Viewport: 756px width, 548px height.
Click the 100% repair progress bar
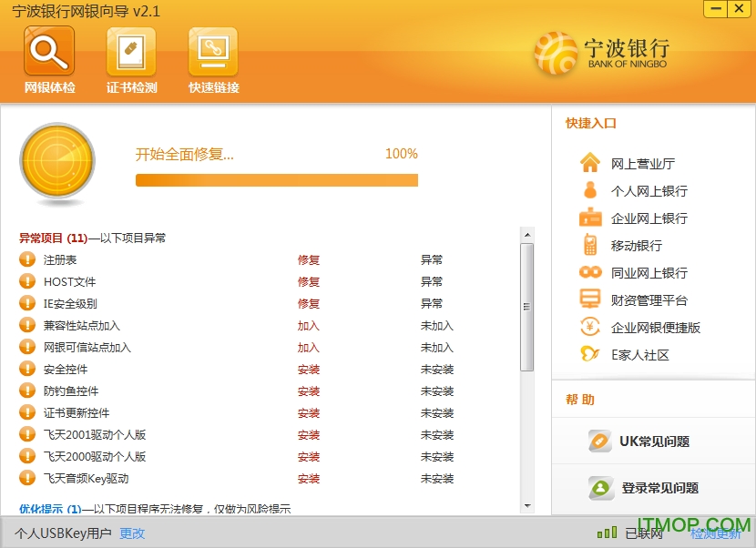pos(276,180)
